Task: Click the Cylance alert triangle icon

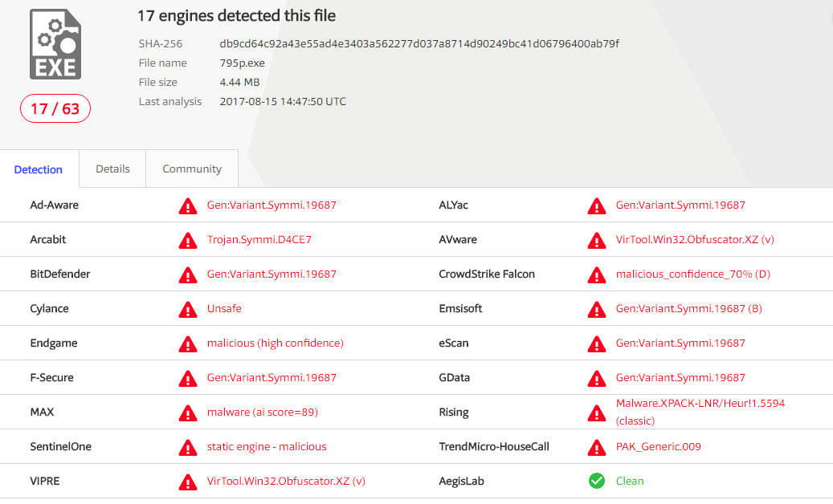Action: (187, 309)
